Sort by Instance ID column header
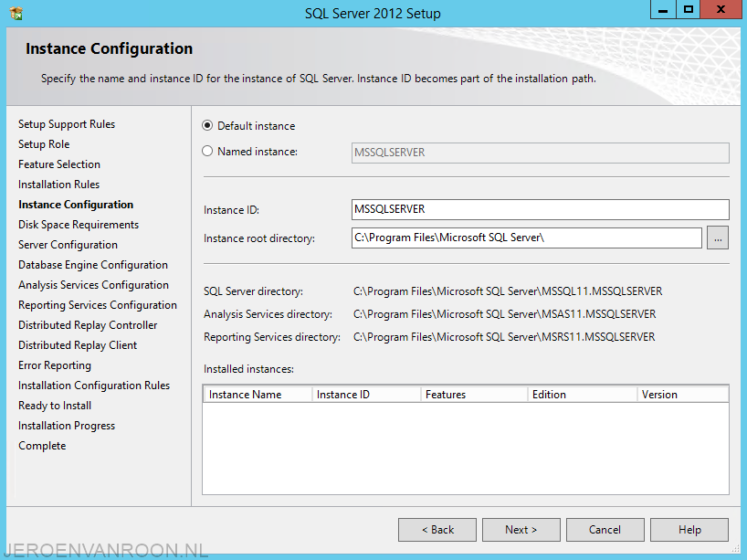Screen dimensions: 747x560 tap(366, 395)
